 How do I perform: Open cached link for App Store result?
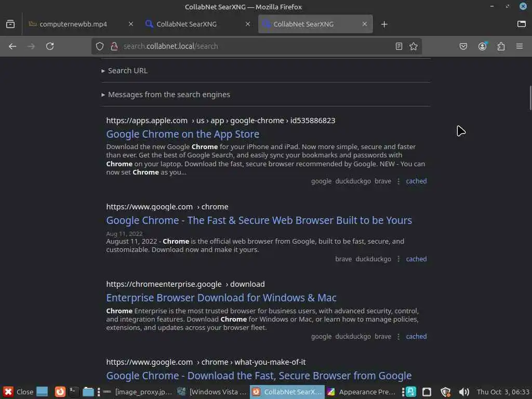(416, 181)
